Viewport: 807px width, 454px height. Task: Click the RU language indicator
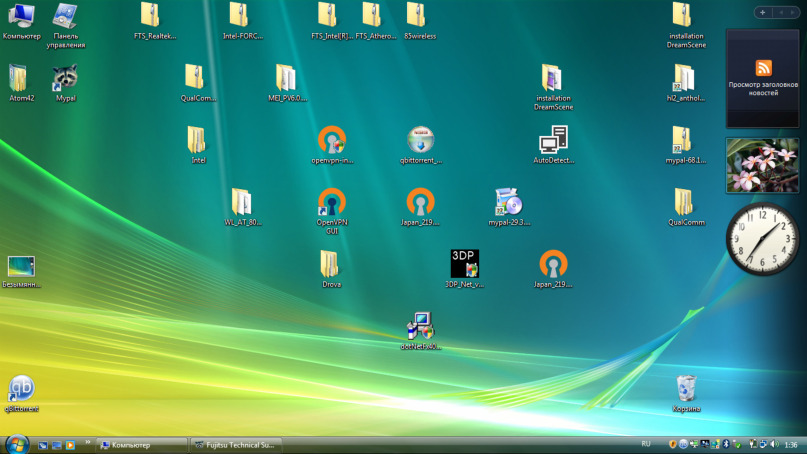click(x=646, y=444)
